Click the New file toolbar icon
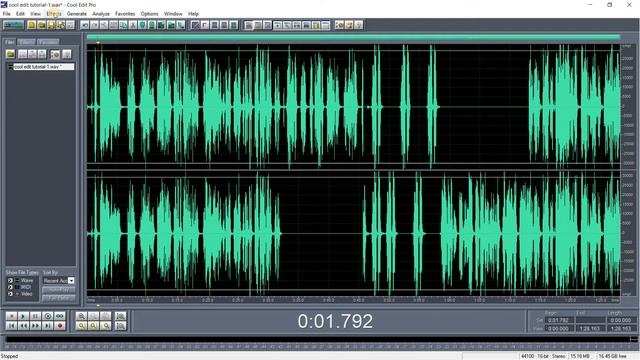Screen dimensions: 640x360 (32, 25)
